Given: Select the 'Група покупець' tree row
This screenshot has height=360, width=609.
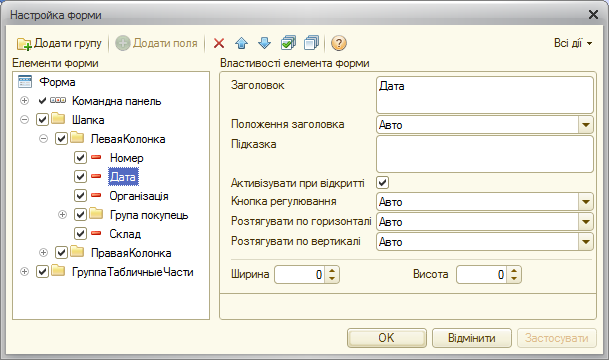Looking at the screenshot, I should (149, 215).
